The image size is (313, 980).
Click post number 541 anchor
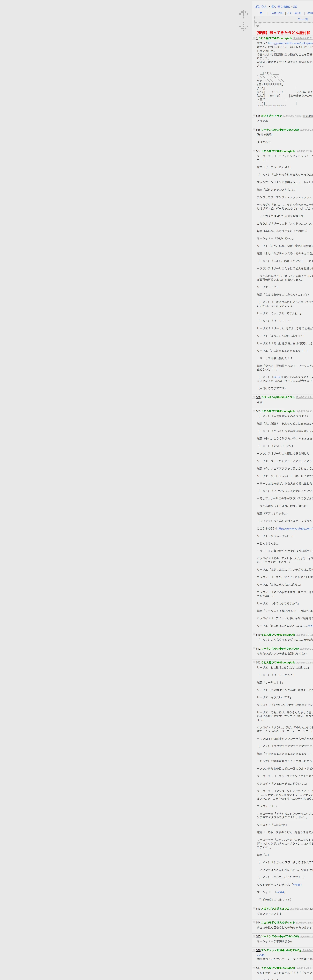(258, 649)
